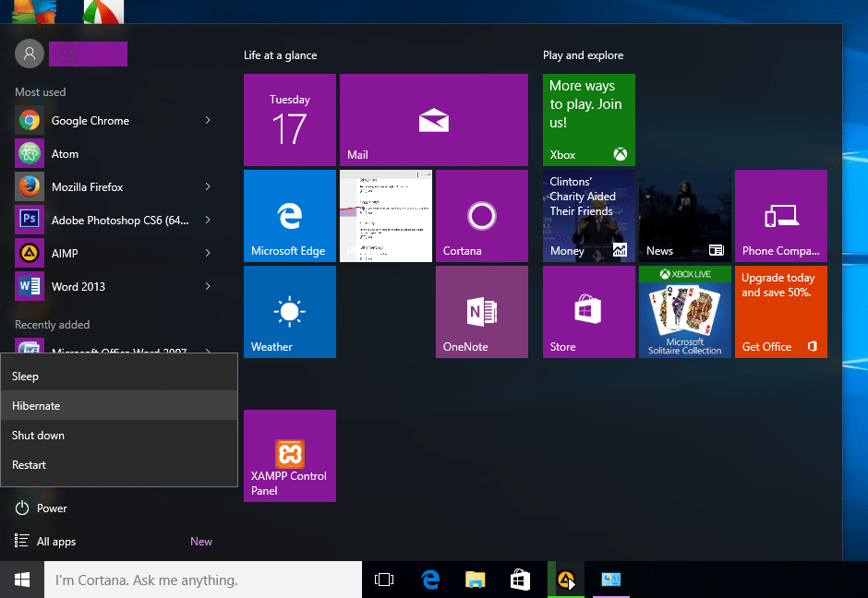Launch Edge from the taskbar
Image resolution: width=868 pixels, height=598 pixels.
(x=430, y=580)
